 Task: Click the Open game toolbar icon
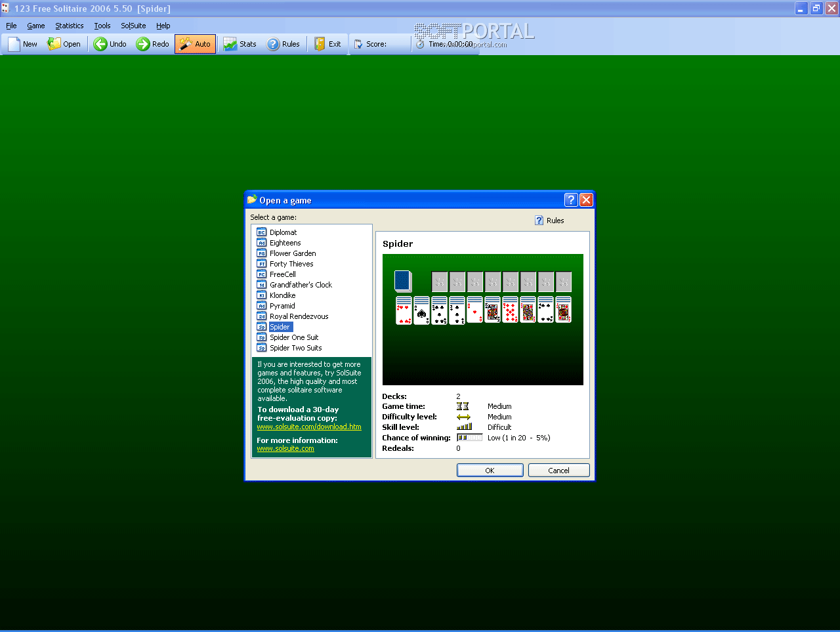(x=54, y=44)
